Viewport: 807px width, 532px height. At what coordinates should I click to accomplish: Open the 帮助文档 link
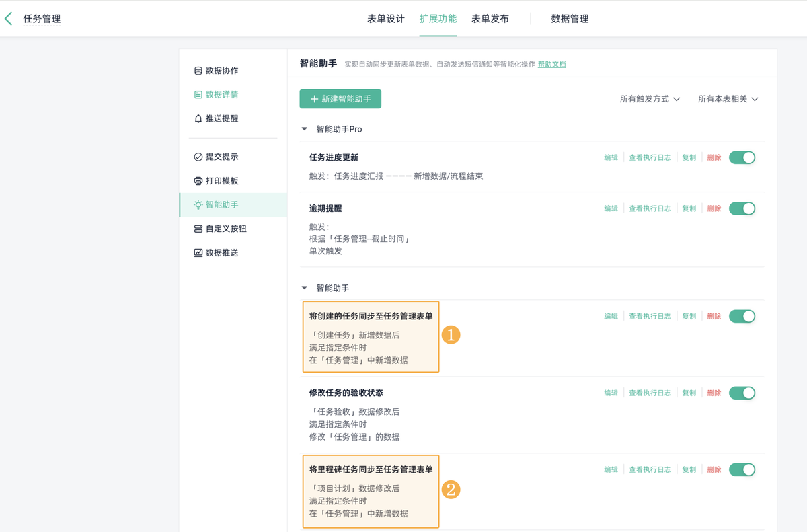(551, 64)
